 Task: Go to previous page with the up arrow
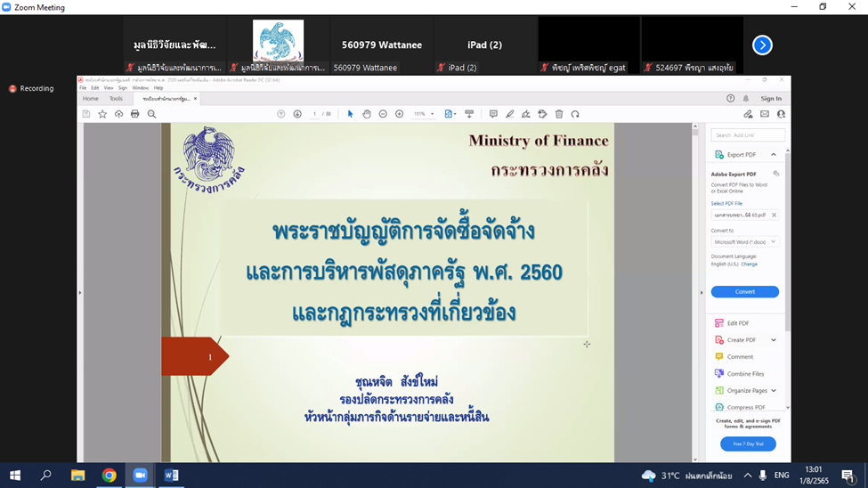tap(281, 114)
